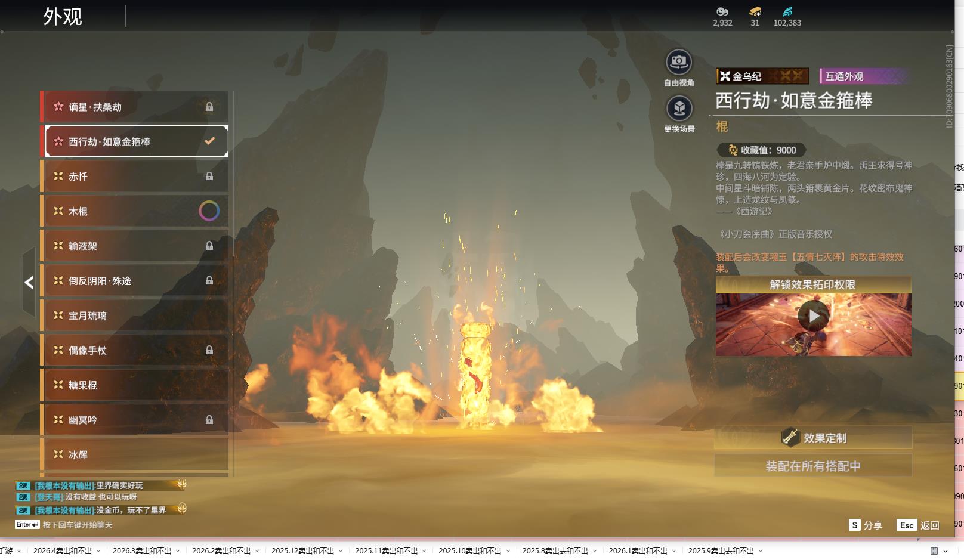The width and height of the screenshot is (964, 560).
Task: Click the lock icon on 赤忏
Action: [x=209, y=177]
